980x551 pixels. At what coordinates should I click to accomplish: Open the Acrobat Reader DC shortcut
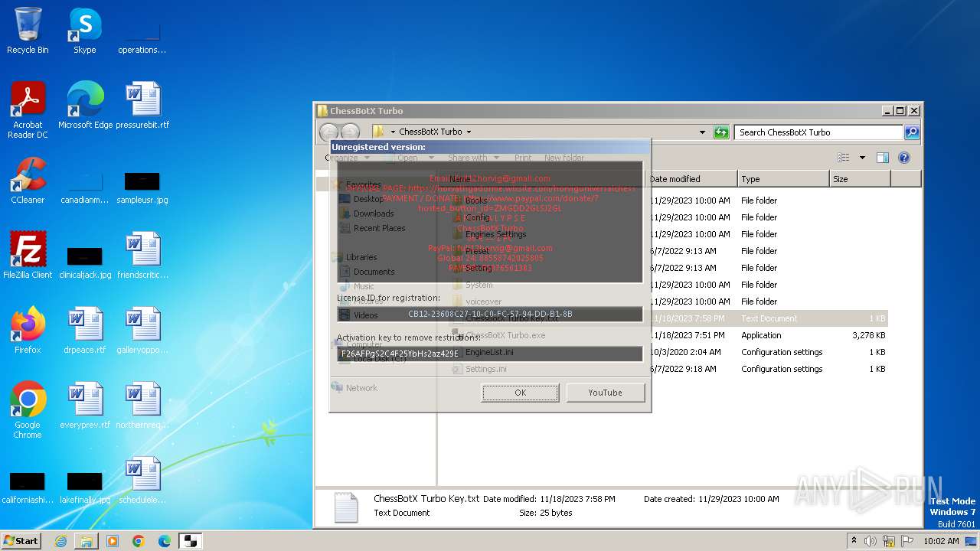coord(28,109)
